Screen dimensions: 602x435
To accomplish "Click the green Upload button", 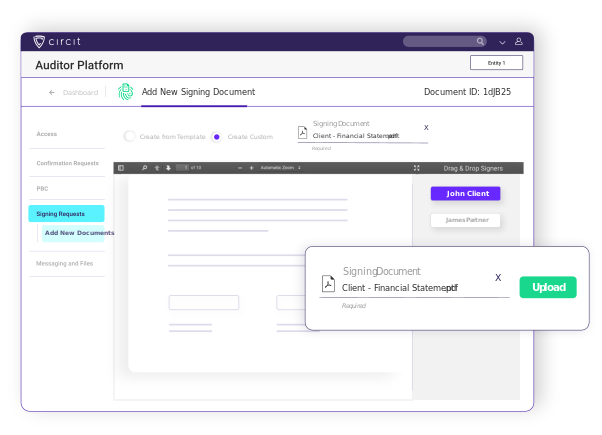I will pos(548,287).
